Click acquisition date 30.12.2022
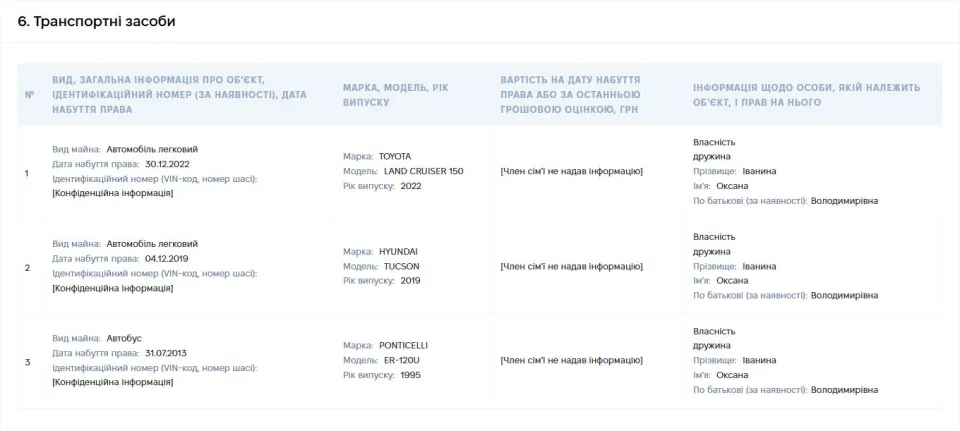Screen dimensions: 960x431 click(x=167, y=164)
